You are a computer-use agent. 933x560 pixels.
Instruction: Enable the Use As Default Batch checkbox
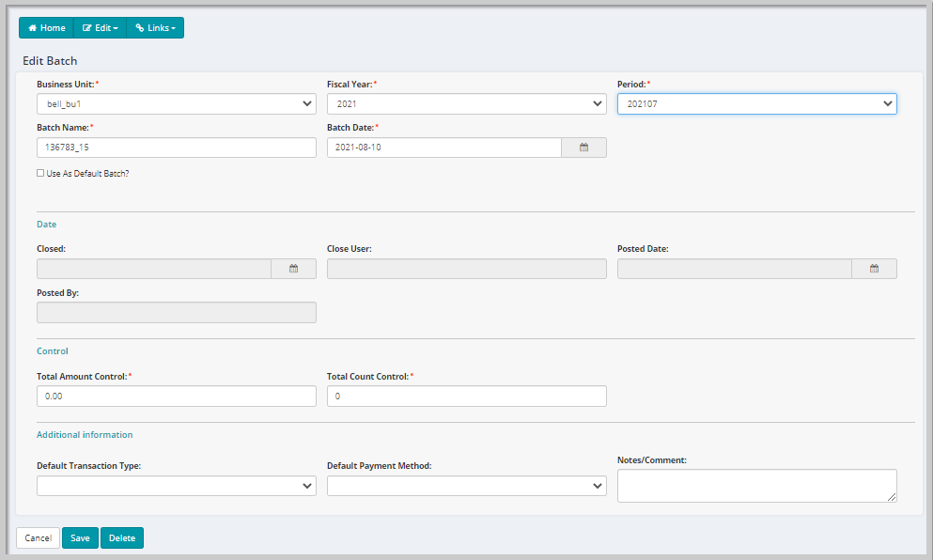point(39,173)
